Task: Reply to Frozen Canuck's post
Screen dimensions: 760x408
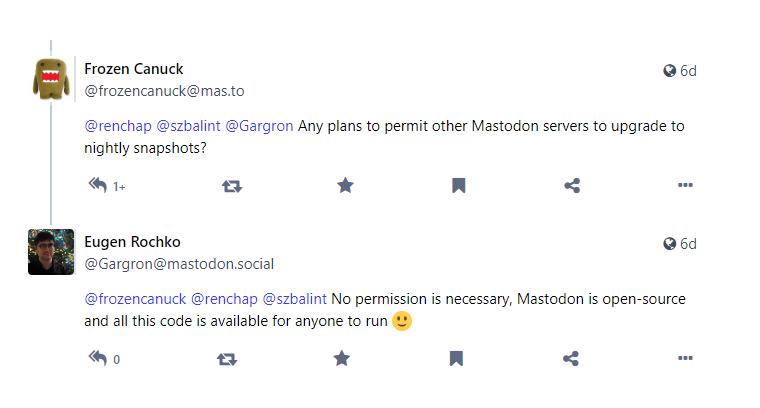Action: [x=98, y=185]
